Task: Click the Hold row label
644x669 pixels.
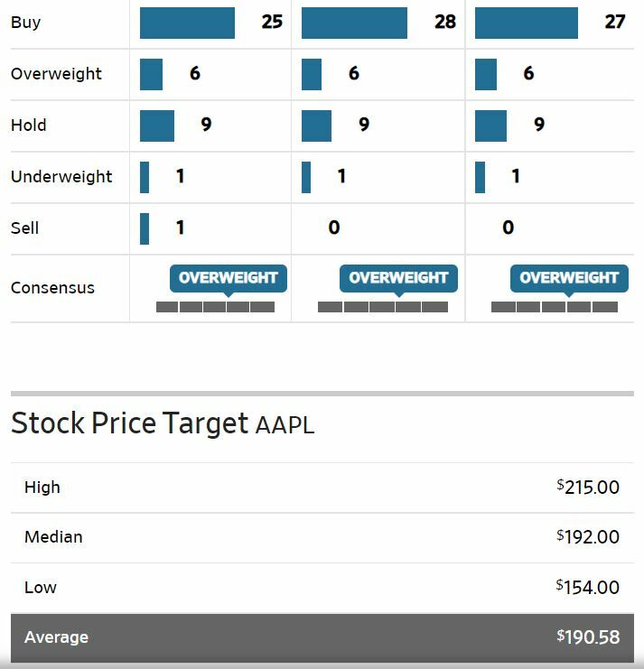Action: pos(28,125)
